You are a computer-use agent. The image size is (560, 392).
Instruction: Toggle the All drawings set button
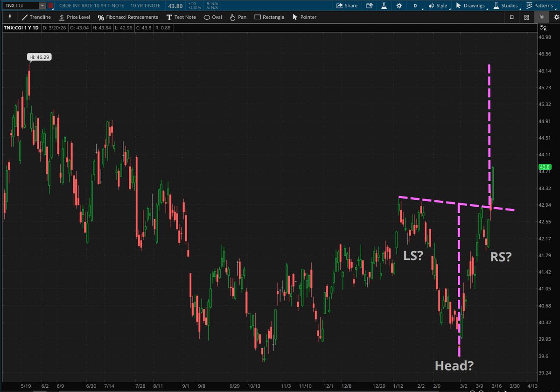click(541, 17)
